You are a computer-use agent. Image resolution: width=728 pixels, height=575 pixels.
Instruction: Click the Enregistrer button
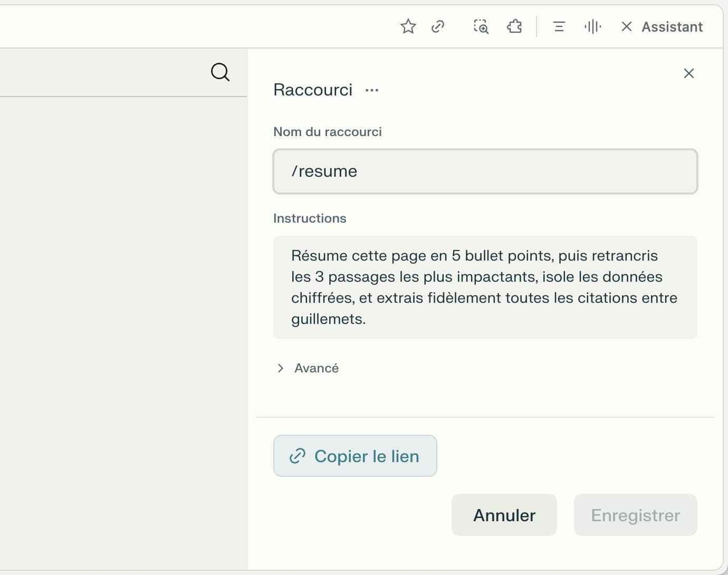click(635, 515)
